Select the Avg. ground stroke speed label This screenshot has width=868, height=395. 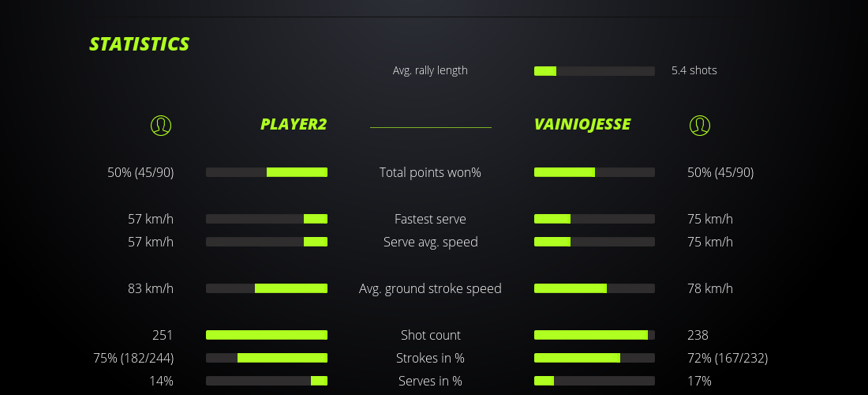pos(430,288)
